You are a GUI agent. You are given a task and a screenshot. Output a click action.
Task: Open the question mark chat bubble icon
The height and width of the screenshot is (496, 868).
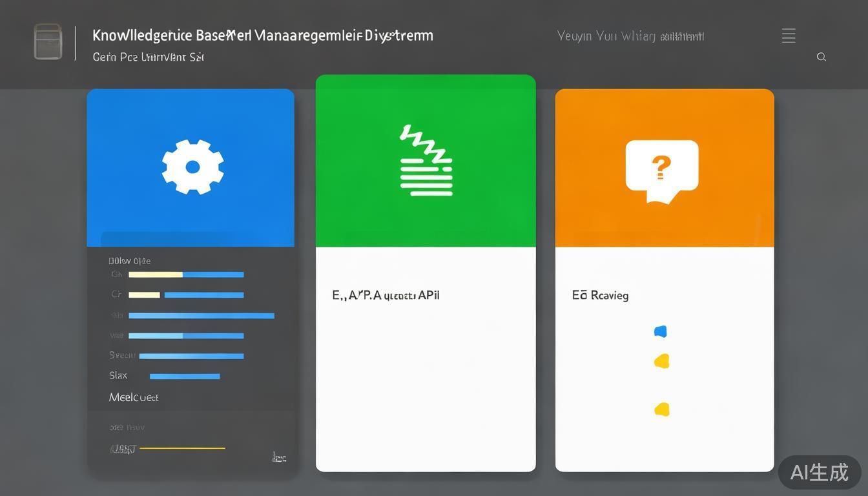[661, 170]
